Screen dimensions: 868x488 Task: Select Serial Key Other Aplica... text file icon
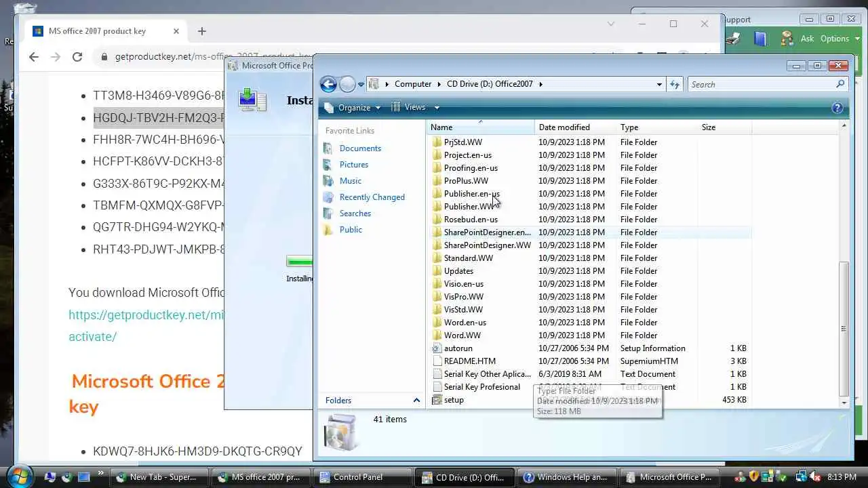[437, 374]
